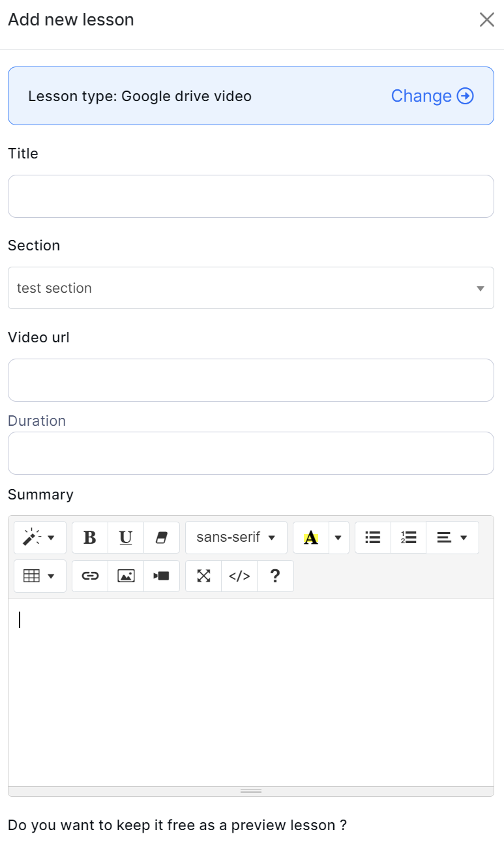
Task: Insert a video using the video icon
Action: pos(162,576)
